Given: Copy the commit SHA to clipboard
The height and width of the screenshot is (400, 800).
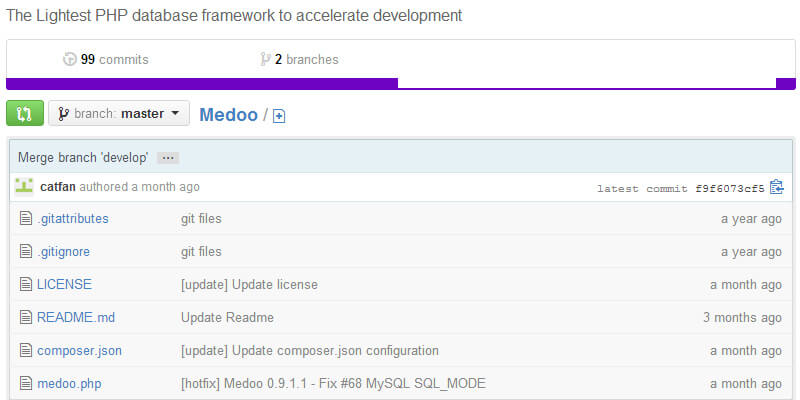Looking at the screenshot, I should [x=777, y=187].
